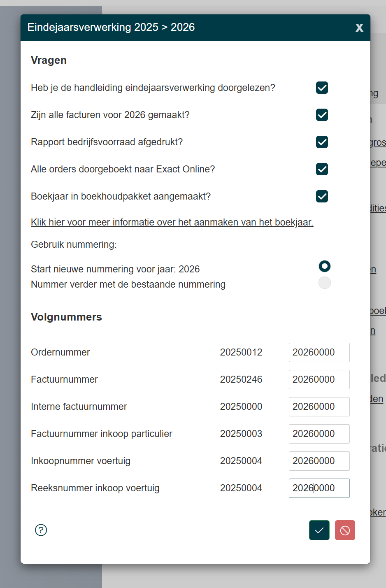This screenshot has height=588, width=386.
Task: Toggle the Exact Online doorgeboekt checkbox
Action: 322,169
